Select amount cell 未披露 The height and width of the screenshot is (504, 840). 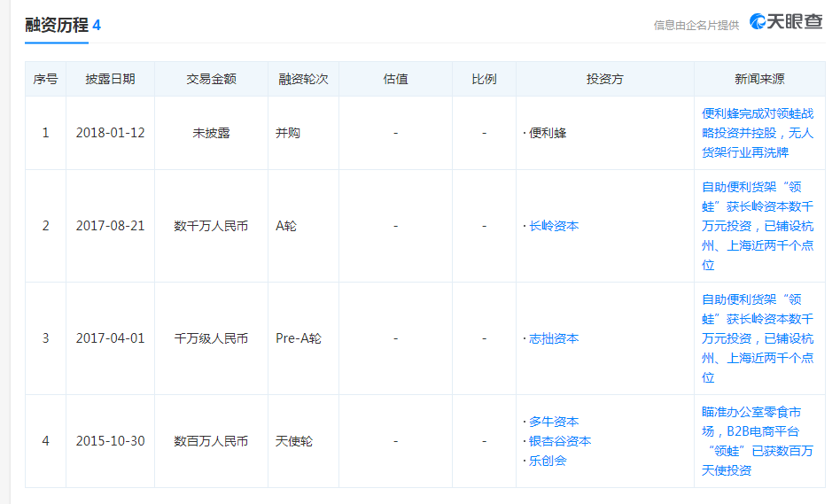[x=211, y=133]
